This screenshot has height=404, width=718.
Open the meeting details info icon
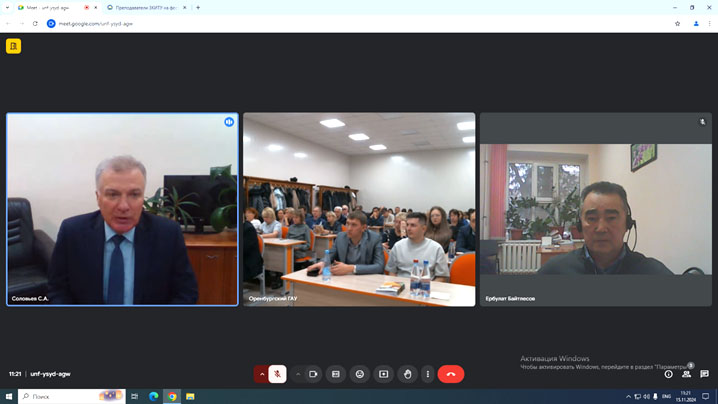[669, 374]
